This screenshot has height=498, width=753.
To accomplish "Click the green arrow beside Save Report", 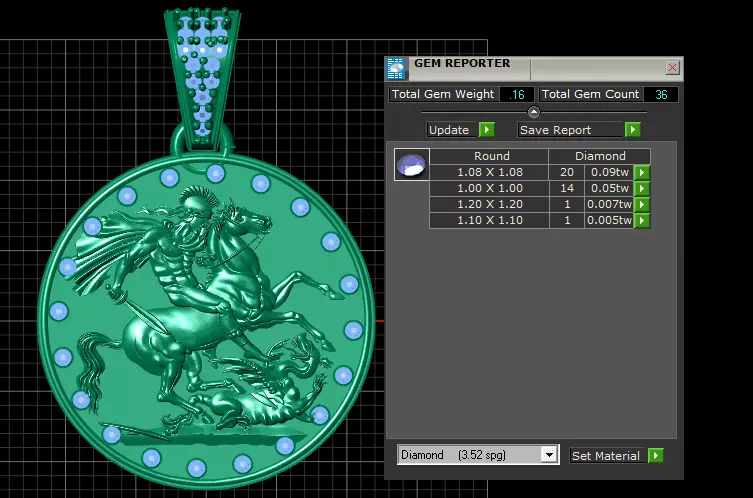I will click(x=633, y=130).
